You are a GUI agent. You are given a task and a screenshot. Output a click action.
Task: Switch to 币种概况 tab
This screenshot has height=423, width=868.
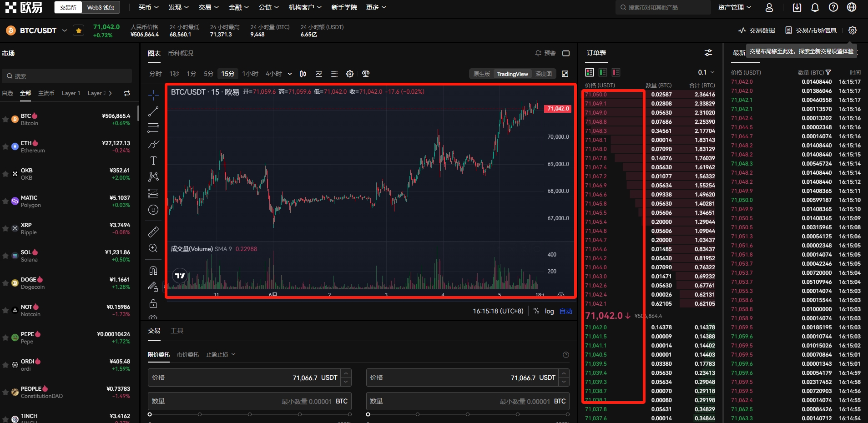tap(181, 53)
